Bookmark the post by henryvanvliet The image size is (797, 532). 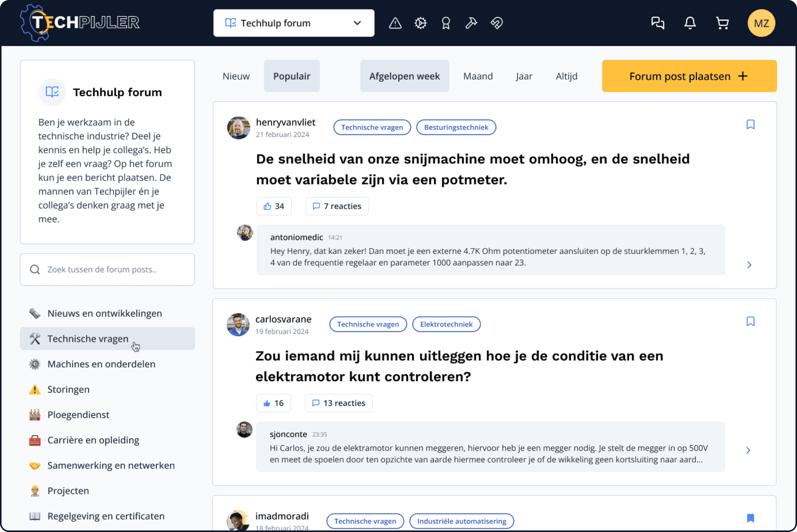tap(750, 124)
